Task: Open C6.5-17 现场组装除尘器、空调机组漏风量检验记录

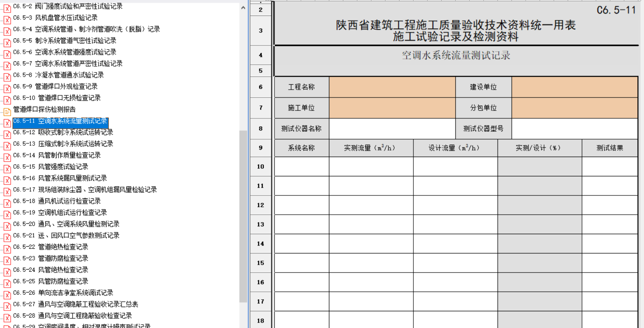Action: coord(97,190)
